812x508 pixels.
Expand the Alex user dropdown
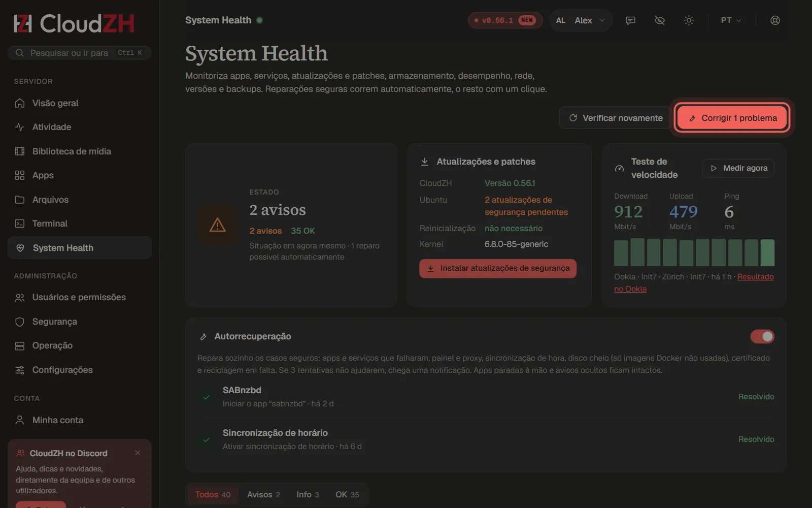(x=581, y=20)
